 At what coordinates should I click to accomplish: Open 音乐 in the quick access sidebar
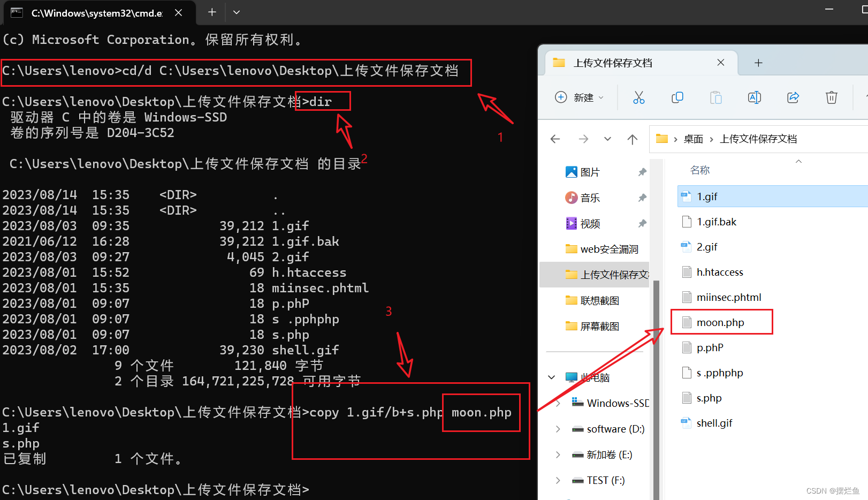(x=590, y=198)
